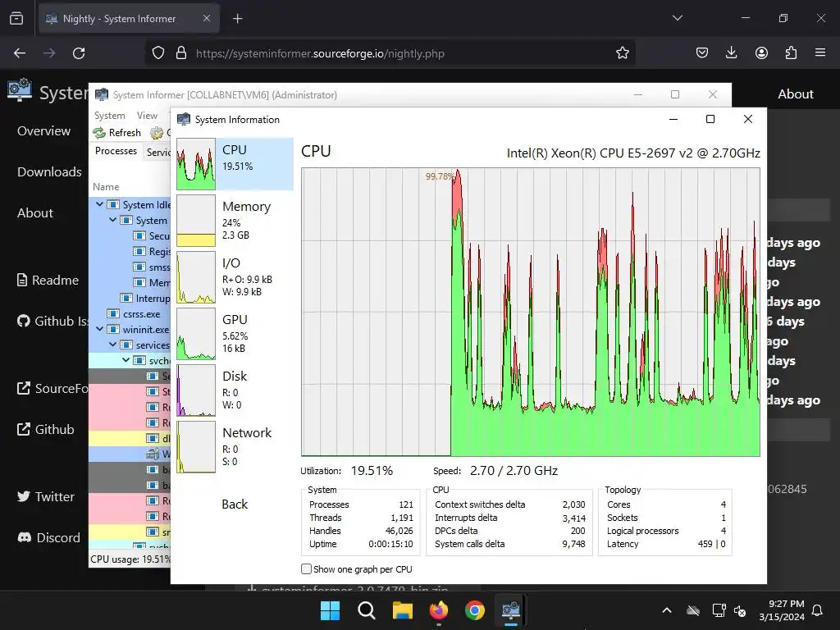
Task: Go back with the browser back arrow
Action: (20, 53)
